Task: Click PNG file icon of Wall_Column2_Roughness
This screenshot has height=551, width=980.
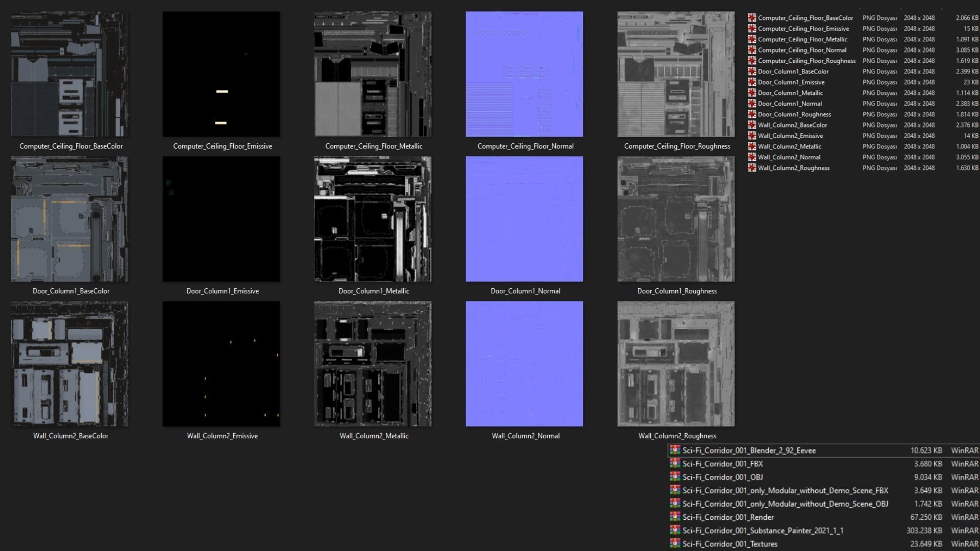Action: click(752, 168)
